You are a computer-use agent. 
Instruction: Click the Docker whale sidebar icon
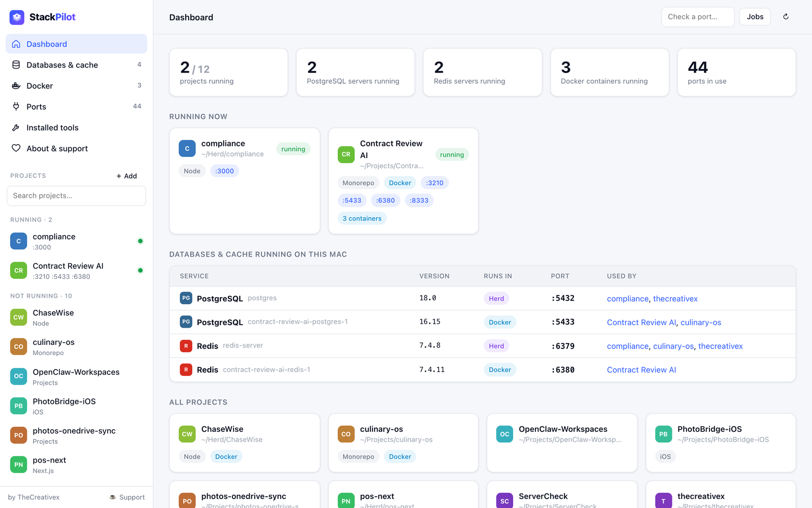[x=16, y=86]
